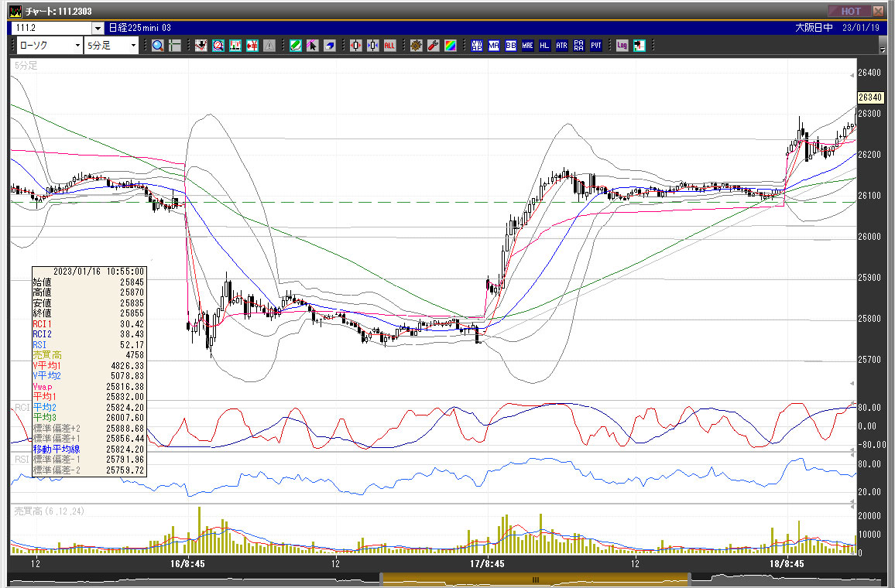The height and width of the screenshot is (588, 895).
Task: Click the 25700 price axis label
Action: 869,360
